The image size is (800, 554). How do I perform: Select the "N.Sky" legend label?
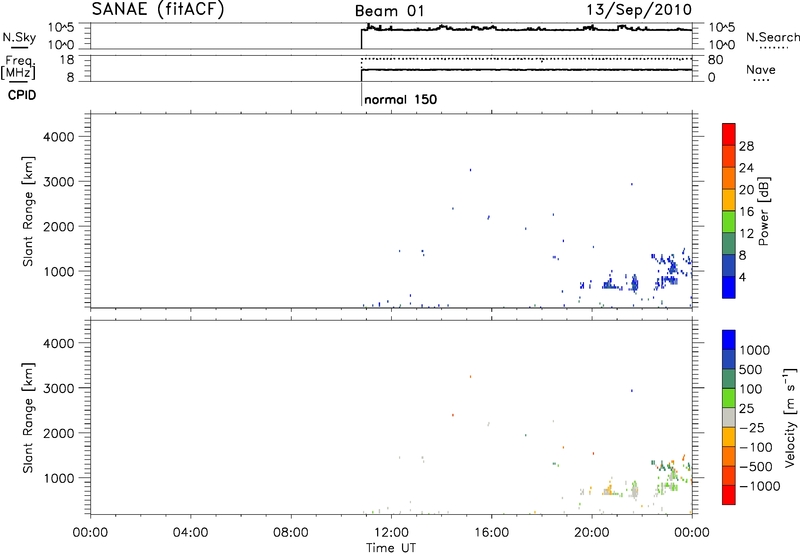[x=19, y=37]
